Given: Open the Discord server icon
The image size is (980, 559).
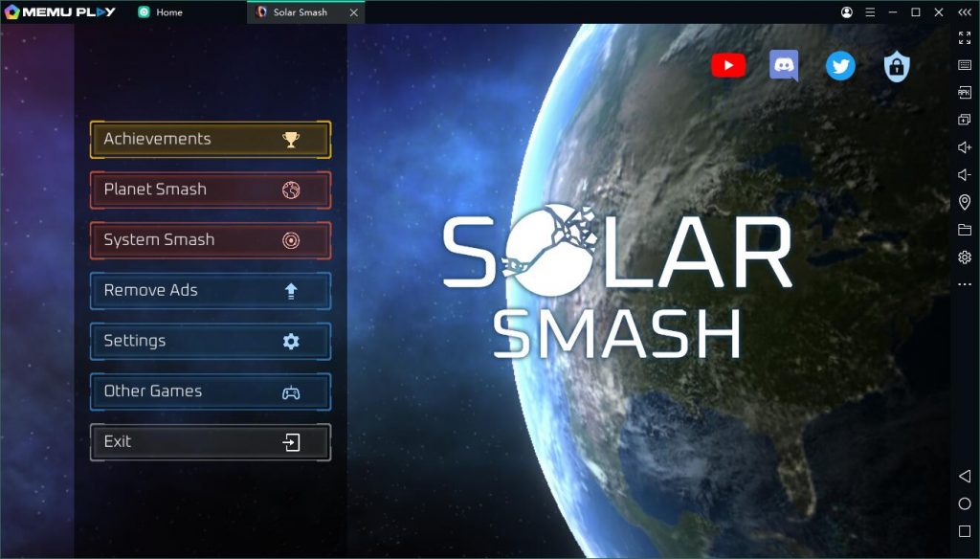Looking at the screenshot, I should pos(784,65).
